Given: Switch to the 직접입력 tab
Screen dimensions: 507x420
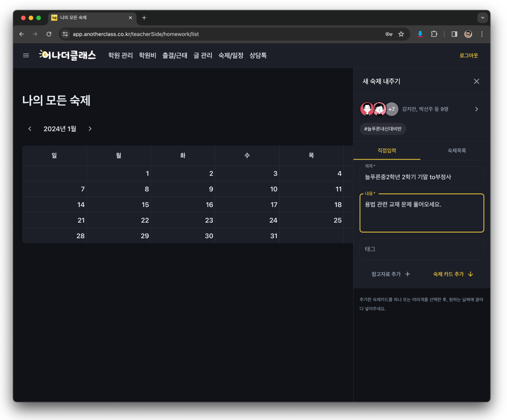Looking at the screenshot, I should point(387,150).
